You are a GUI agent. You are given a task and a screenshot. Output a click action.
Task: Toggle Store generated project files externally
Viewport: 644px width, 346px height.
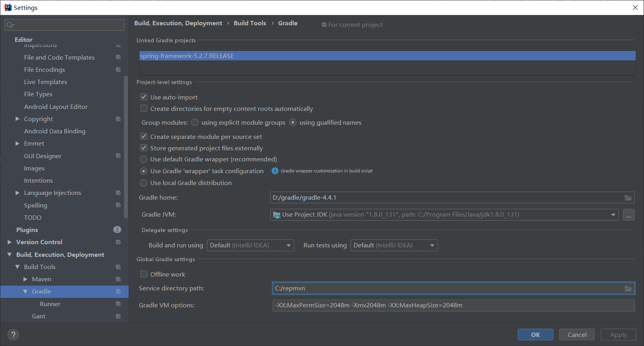(144, 148)
